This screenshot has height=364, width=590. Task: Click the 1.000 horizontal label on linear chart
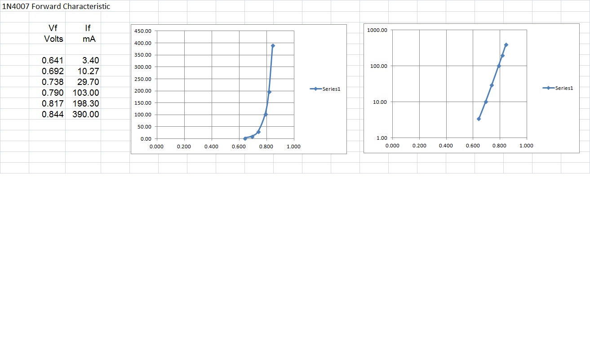tap(294, 146)
